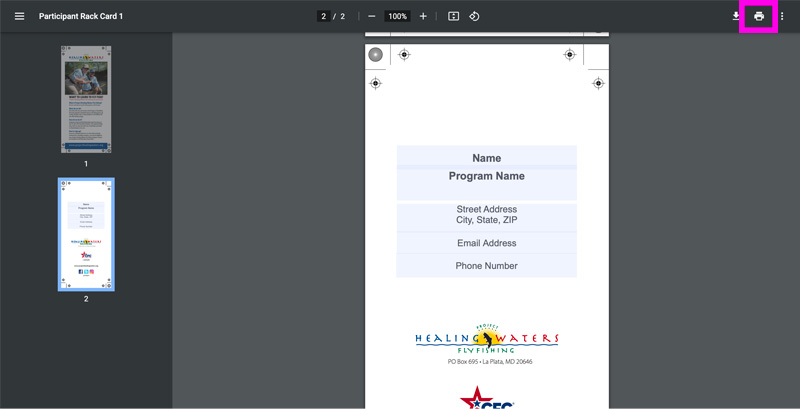
Task: Print the Participant Rack Card document
Action: coord(759,16)
